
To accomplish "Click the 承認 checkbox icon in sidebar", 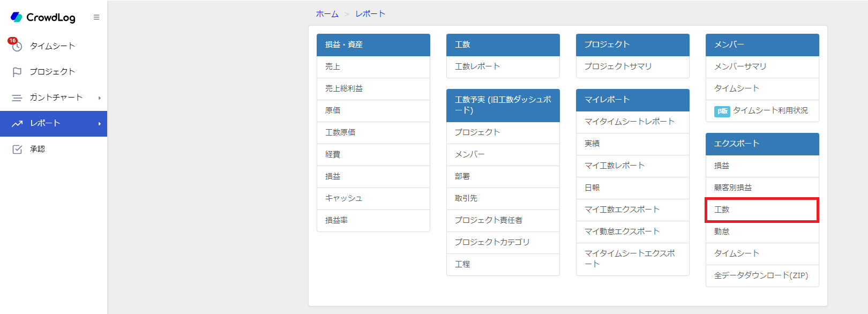I will (17, 149).
